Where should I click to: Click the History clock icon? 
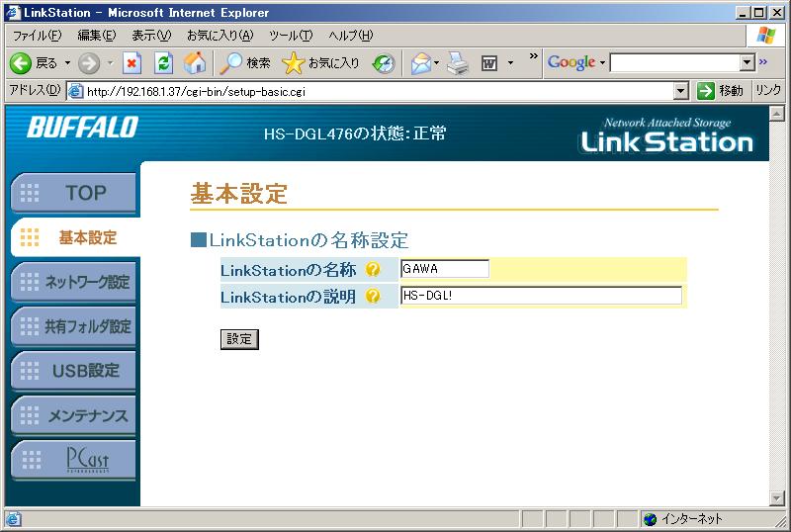[384, 63]
